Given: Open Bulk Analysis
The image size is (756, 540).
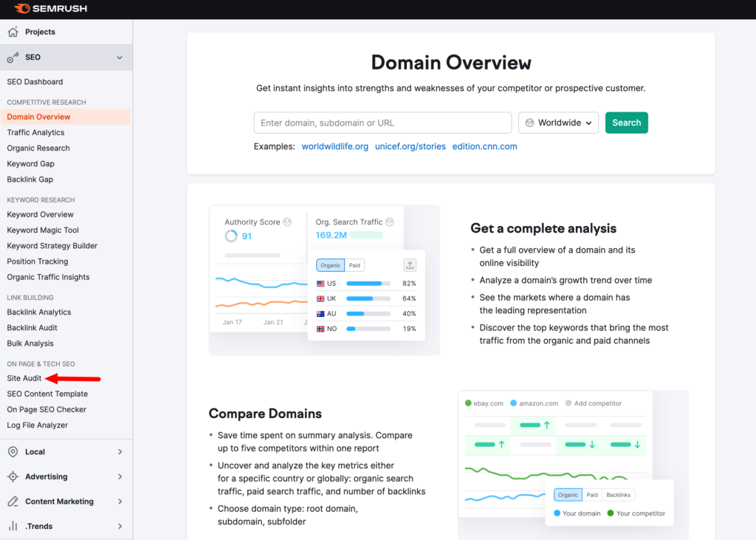Looking at the screenshot, I should click(x=30, y=344).
